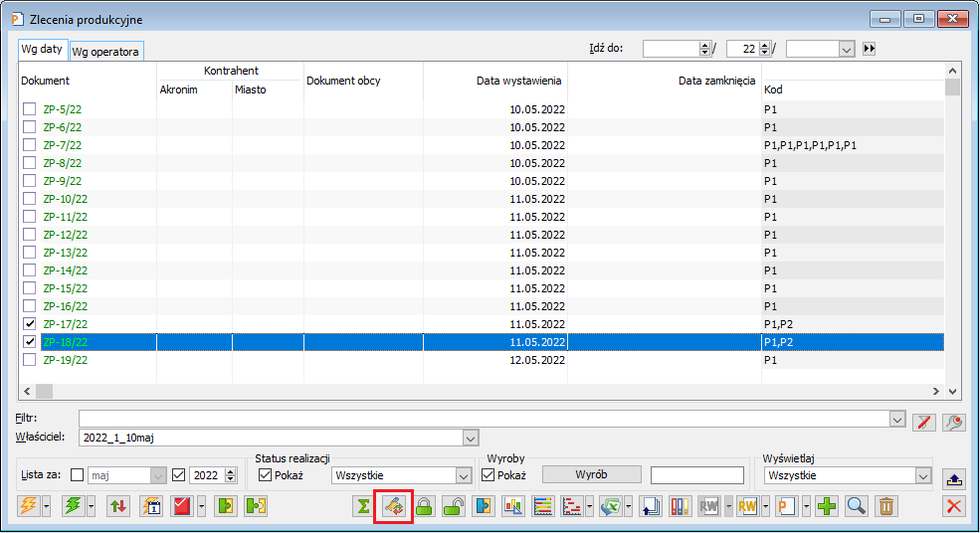Toggle Pokaż checkbox under Wyroby

tap(489, 475)
